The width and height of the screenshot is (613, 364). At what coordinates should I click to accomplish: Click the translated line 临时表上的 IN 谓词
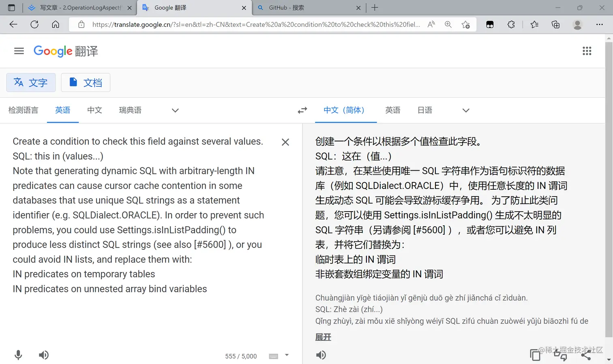356,259
